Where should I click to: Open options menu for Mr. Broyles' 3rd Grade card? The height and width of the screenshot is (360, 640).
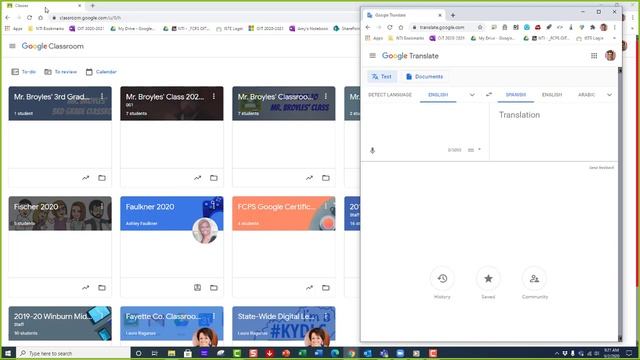(x=102, y=96)
